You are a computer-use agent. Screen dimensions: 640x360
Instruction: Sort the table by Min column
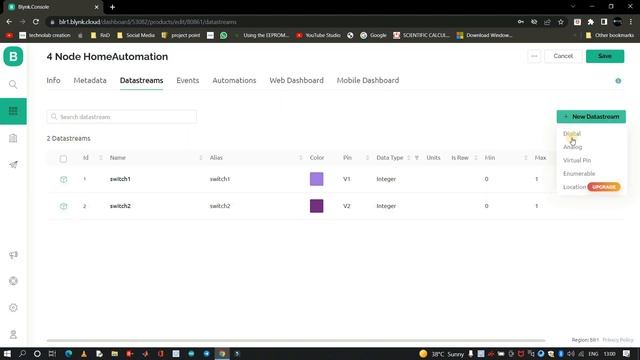pyautogui.click(x=525, y=158)
